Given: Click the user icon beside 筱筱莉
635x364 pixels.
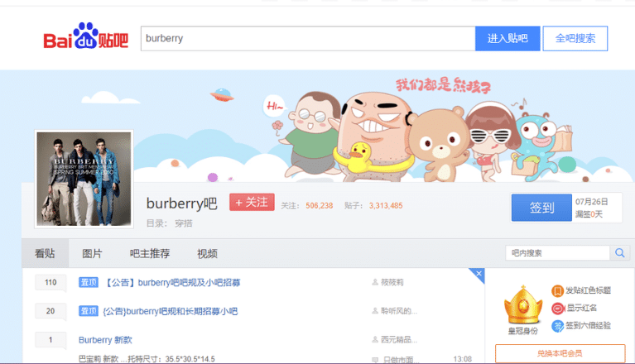Looking at the screenshot, I should [375, 282].
